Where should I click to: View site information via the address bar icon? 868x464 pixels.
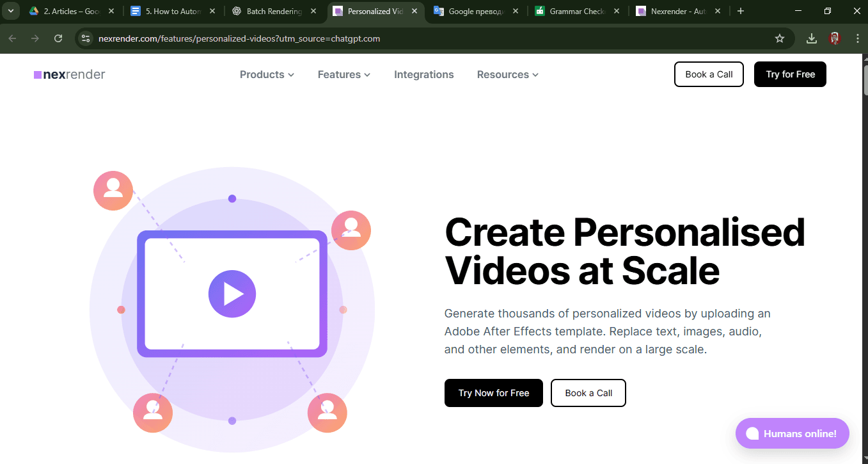pyautogui.click(x=85, y=38)
